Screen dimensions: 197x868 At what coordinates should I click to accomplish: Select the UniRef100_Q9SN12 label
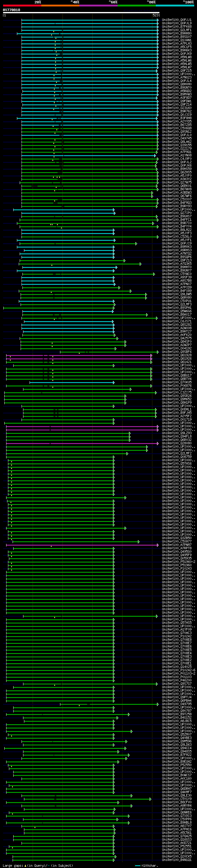[176, 132]
